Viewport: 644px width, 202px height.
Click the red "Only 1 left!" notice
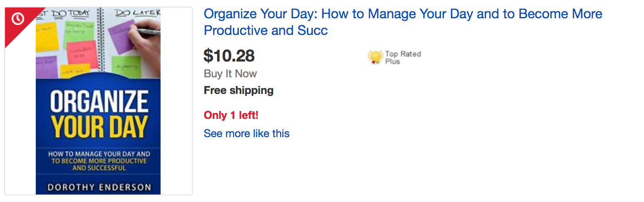[x=231, y=115]
